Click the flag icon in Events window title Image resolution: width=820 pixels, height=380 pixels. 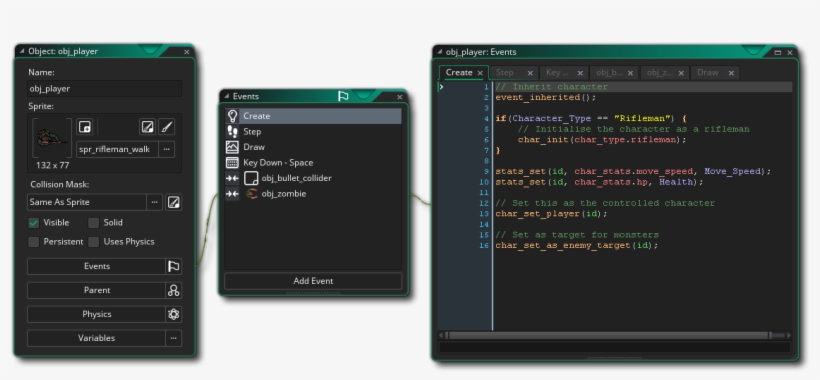coord(343,96)
